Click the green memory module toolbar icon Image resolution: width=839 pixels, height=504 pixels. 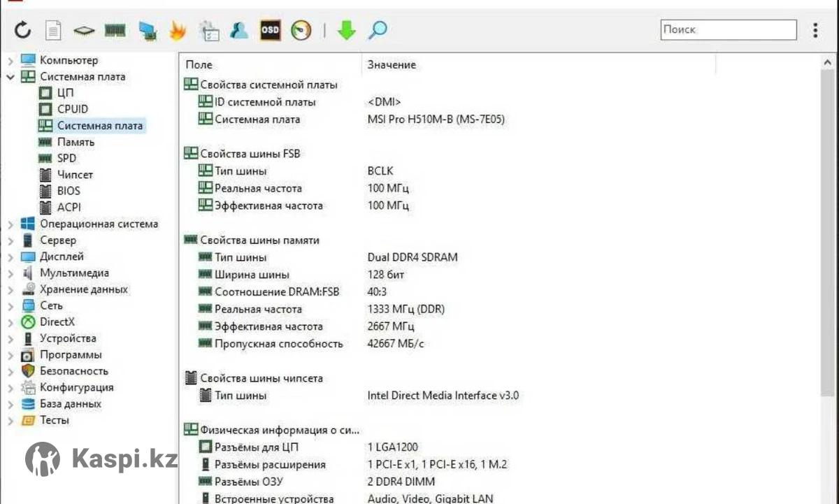115,30
